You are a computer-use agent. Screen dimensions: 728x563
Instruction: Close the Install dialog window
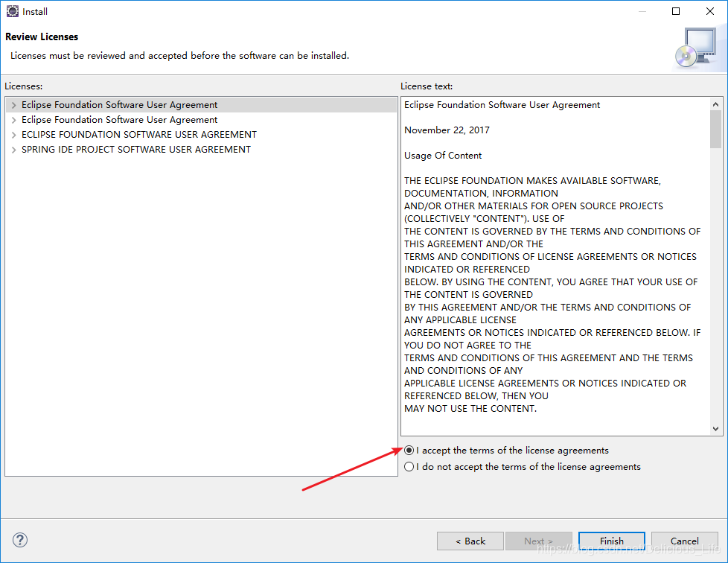tap(710, 11)
